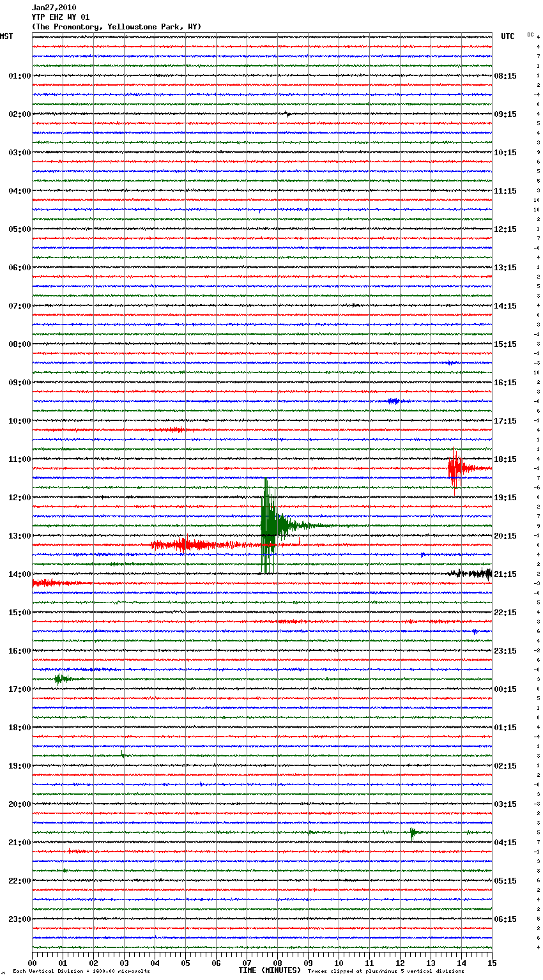The height and width of the screenshot is (980, 543).
Task: Select the "13:15" UTC time label
Action: click(505, 268)
